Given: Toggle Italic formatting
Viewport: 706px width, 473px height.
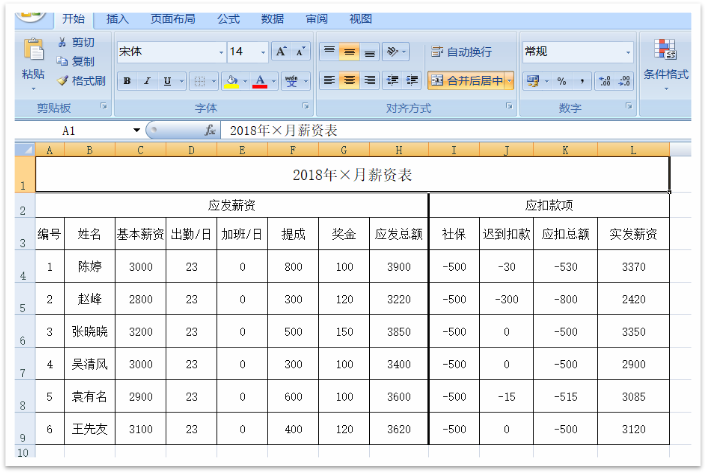Looking at the screenshot, I should tap(147, 81).
